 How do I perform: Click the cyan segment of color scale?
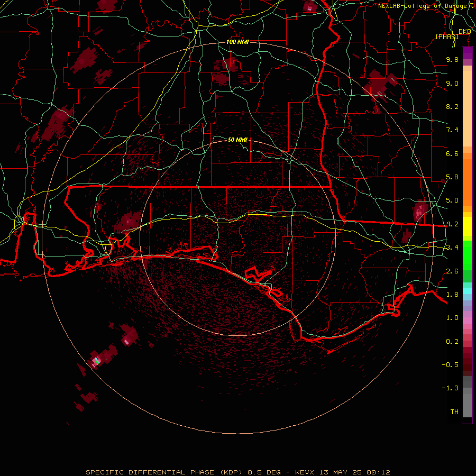click(x=467, y=291)
